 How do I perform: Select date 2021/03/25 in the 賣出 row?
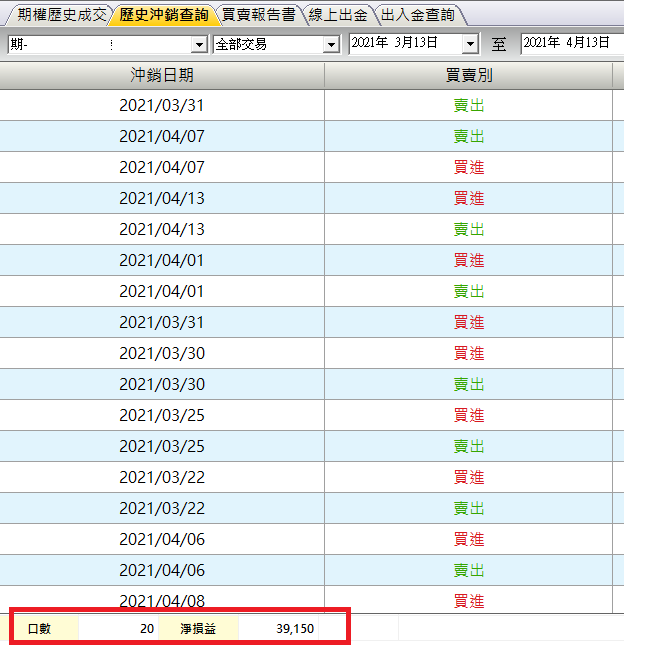pos(162,446)
